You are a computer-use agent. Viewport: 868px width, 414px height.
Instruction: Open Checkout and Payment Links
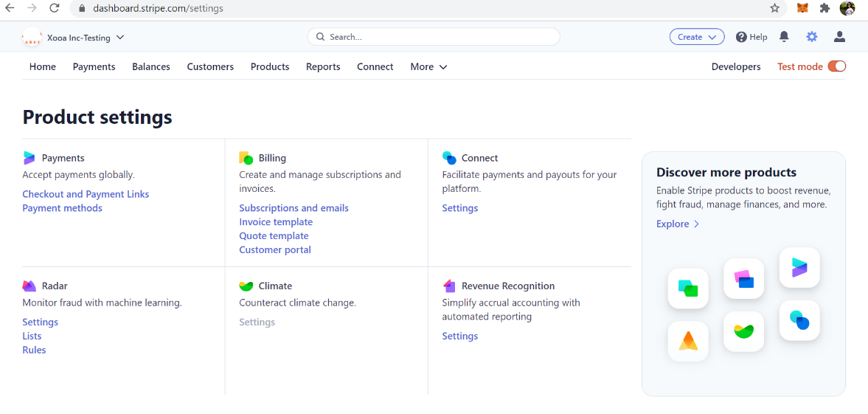86,194
